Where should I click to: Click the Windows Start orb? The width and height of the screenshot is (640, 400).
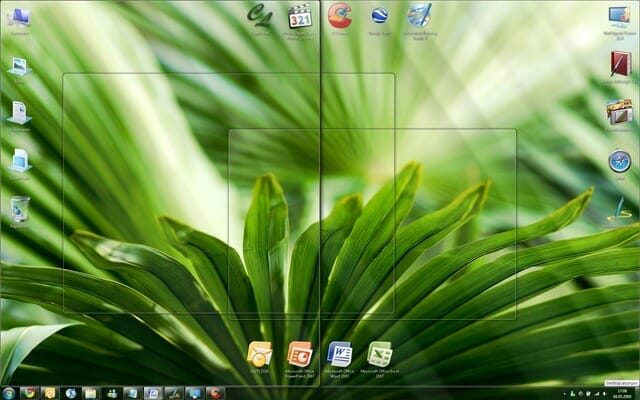tap(9, 393)
